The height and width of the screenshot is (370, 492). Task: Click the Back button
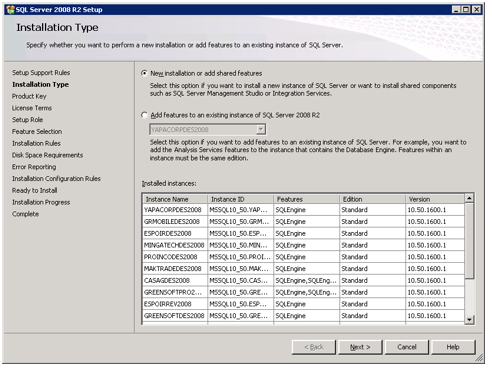tap(314, 347)
